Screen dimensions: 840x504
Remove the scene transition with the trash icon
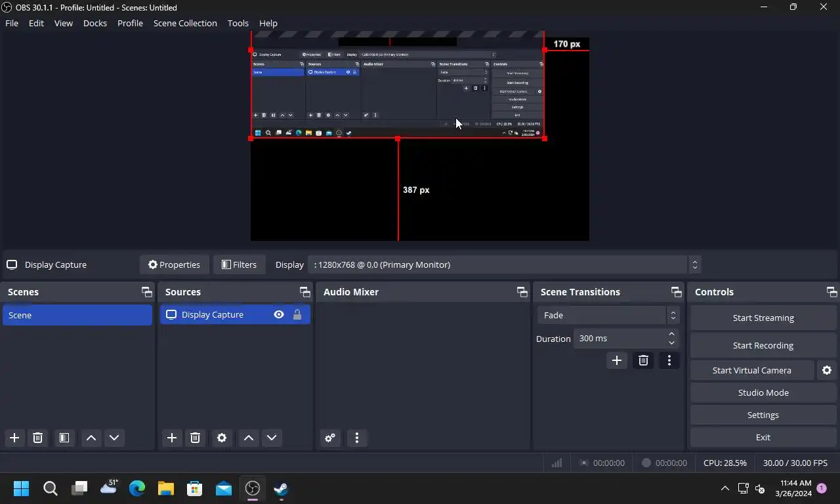pos(643,360)
